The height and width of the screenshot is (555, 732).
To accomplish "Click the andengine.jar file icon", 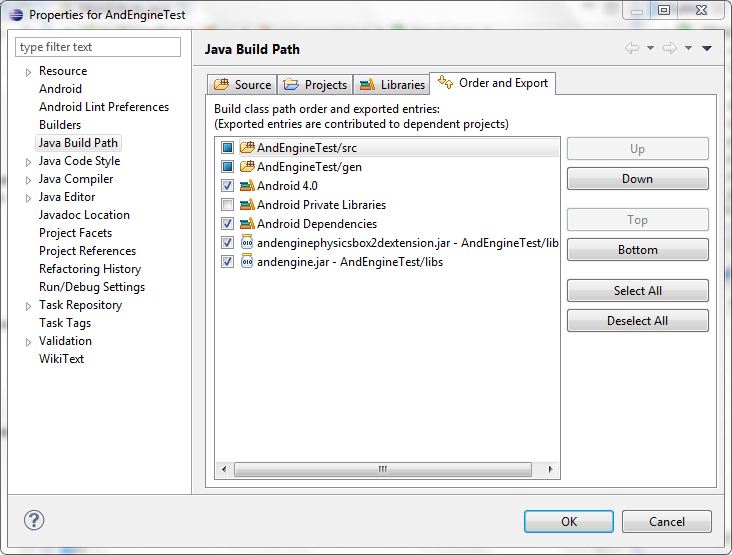I will tap(247, 262).
